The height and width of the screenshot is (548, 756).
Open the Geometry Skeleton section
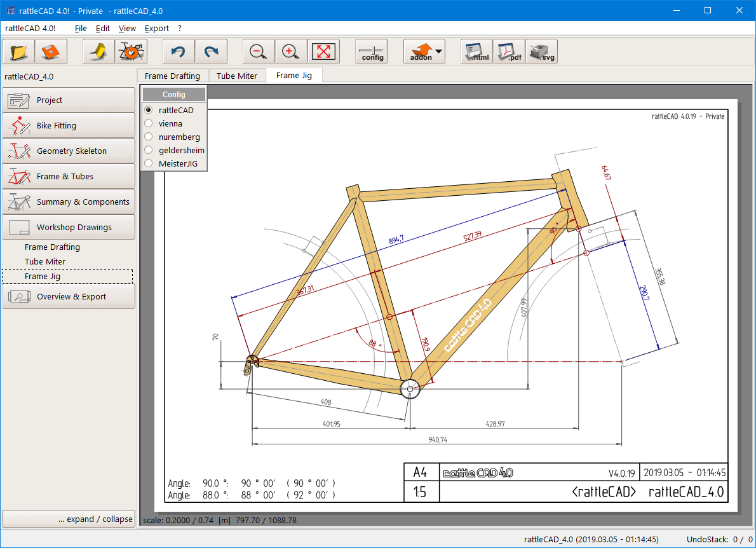click(69, 151)
